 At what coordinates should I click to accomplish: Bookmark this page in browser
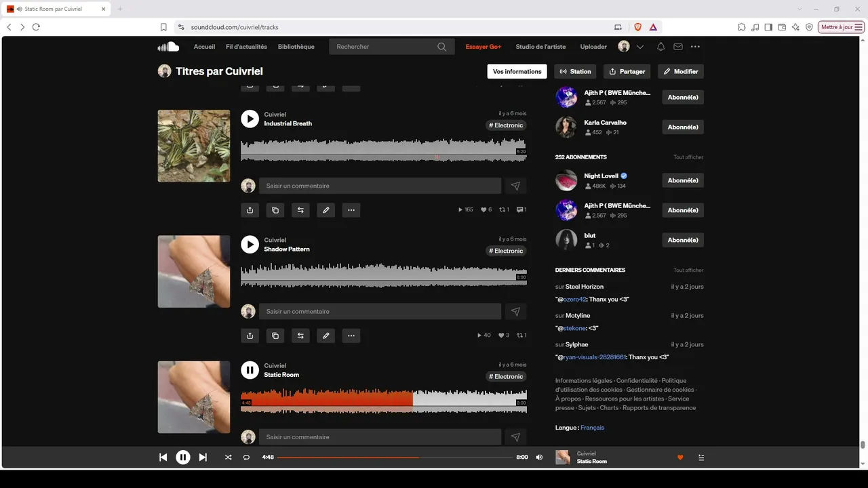click(x=163, y=27)
